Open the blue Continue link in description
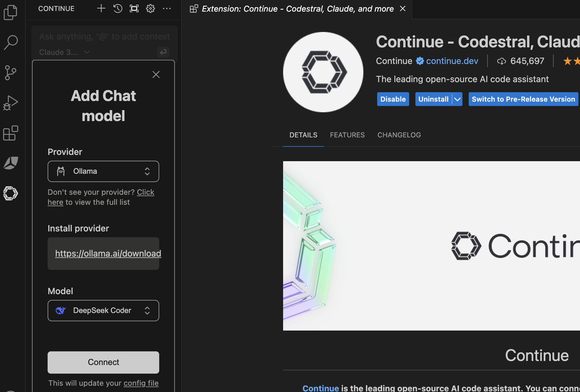 tap(320, 388)
